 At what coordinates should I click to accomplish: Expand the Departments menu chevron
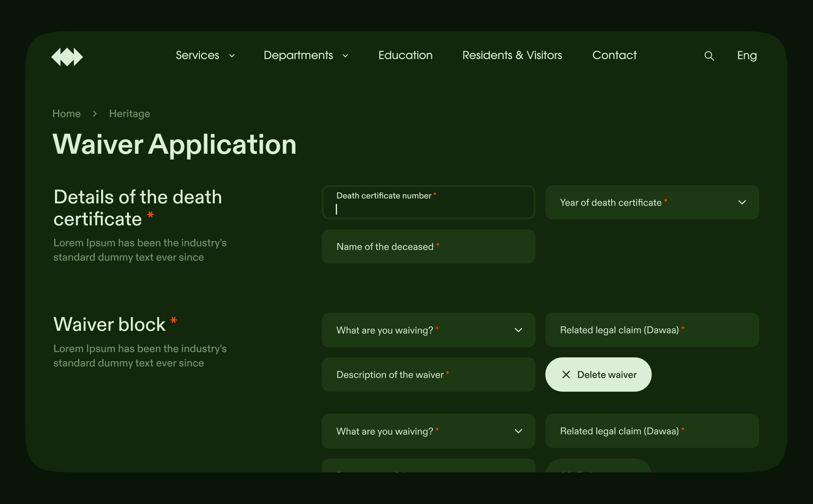pyautogui.click(x=345, y=56)
